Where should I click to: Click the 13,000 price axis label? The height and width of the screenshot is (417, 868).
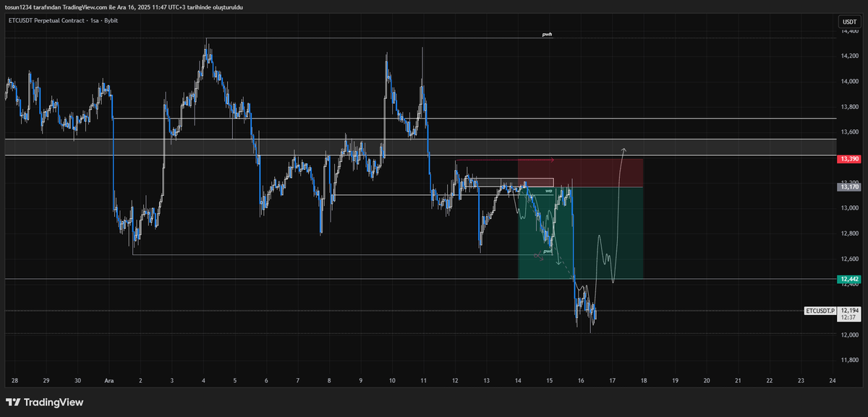click(x=848, y=208)
